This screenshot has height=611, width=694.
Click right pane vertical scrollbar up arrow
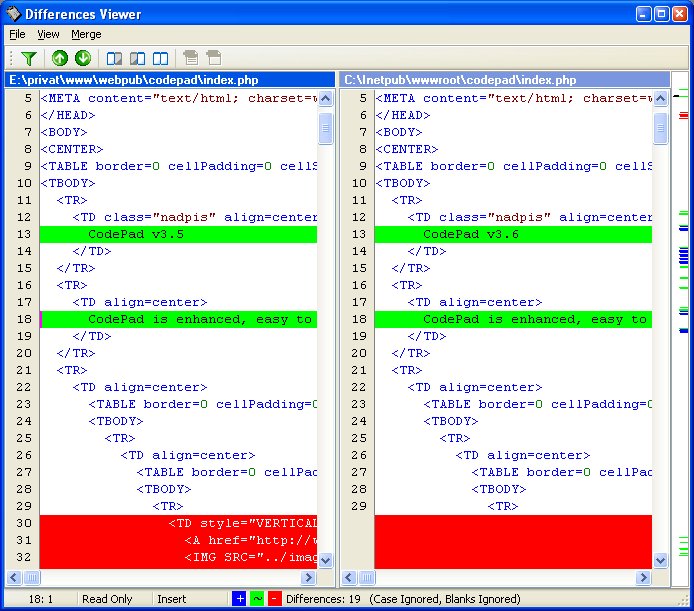(x=661, y=98)
